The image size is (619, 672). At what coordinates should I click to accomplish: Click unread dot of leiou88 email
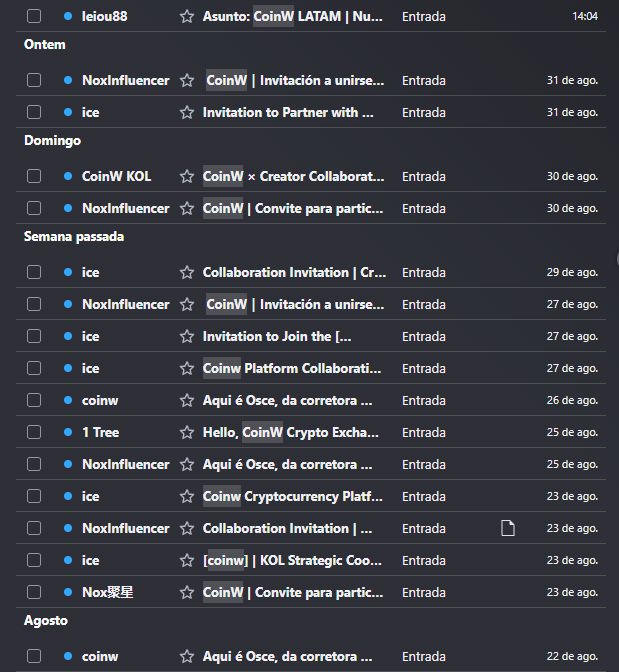[68, 16]
